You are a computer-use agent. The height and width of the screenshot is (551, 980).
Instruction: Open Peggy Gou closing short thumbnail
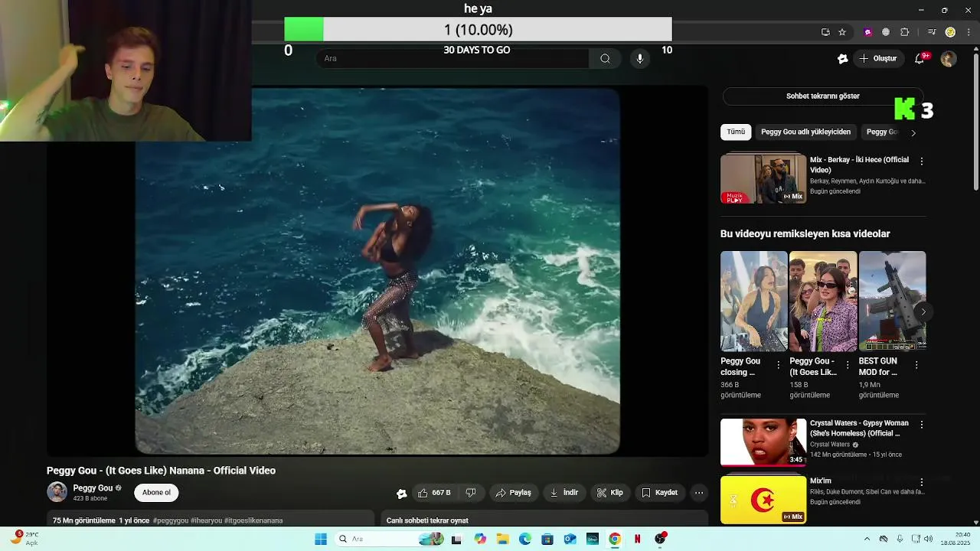[x=754, y=301]
